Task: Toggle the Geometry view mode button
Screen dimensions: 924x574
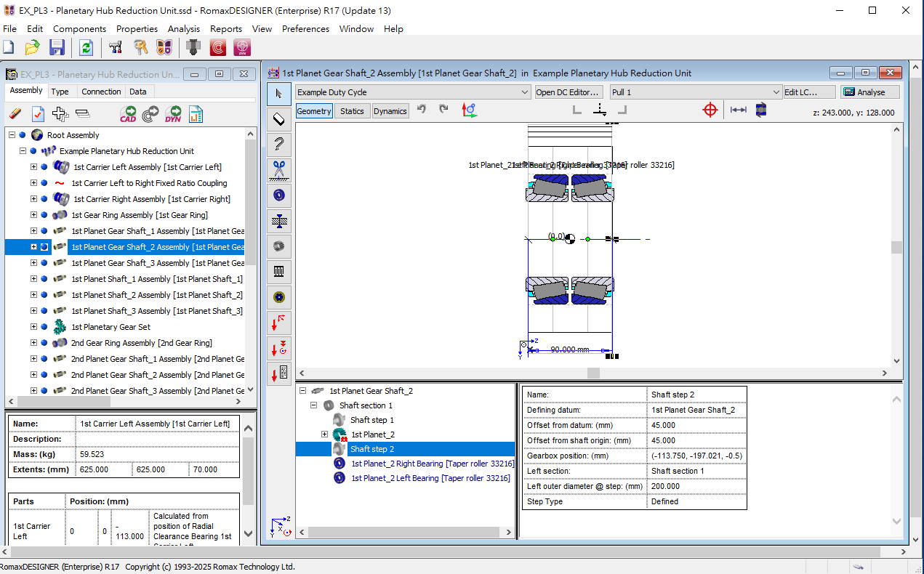Action: 314,111
